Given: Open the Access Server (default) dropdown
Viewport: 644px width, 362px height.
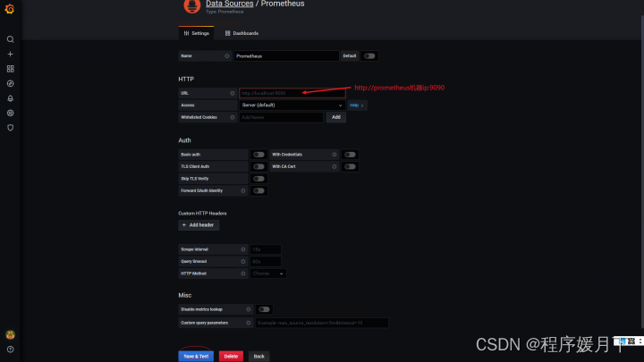Looking at the screenshot, I should [292, 105].
